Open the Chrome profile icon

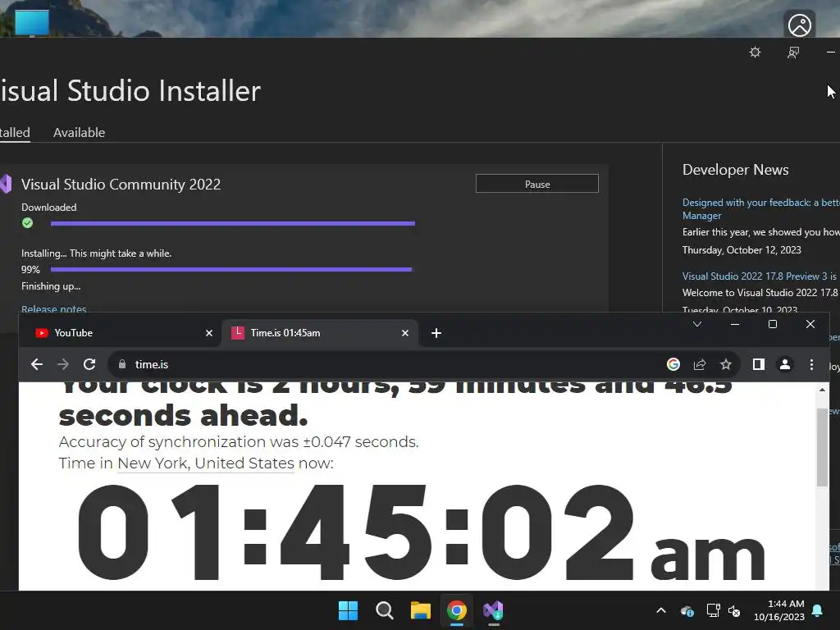click(785, 364)
